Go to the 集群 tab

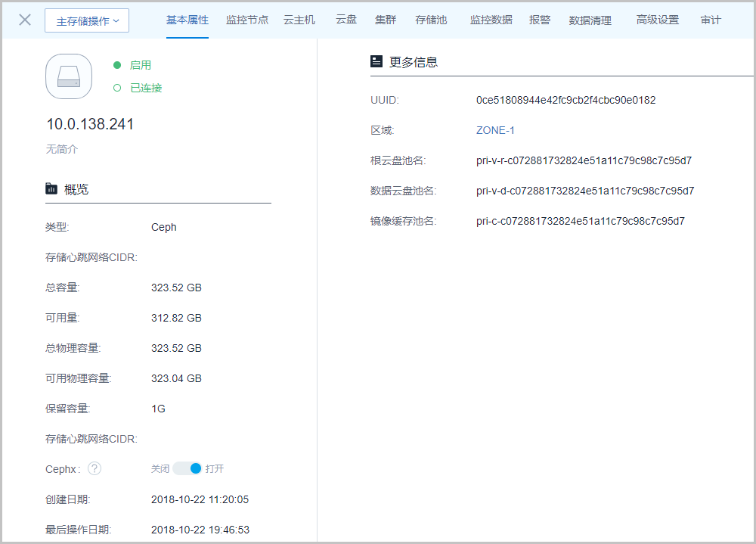pos(386,20)
